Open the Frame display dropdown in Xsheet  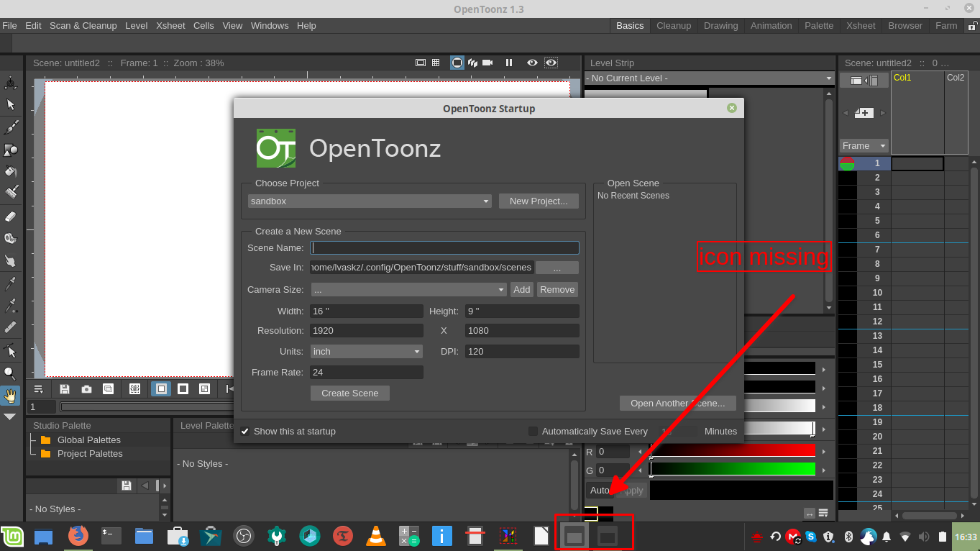[864, 146]
